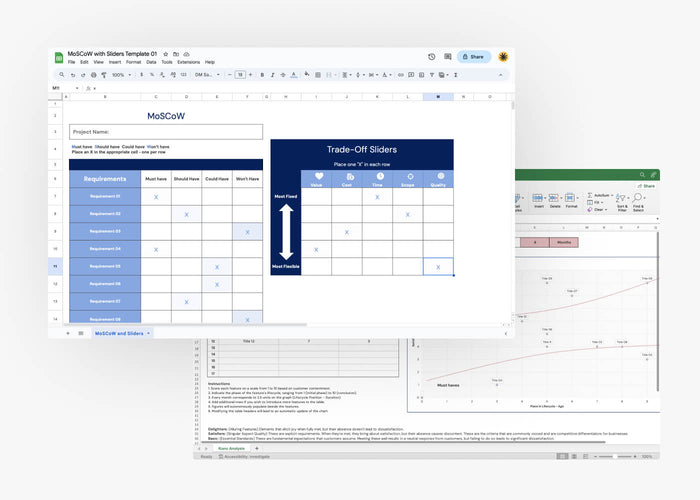Click the Google Sheets Share button
The image size is (700, 500).
(x=473, y=57)
